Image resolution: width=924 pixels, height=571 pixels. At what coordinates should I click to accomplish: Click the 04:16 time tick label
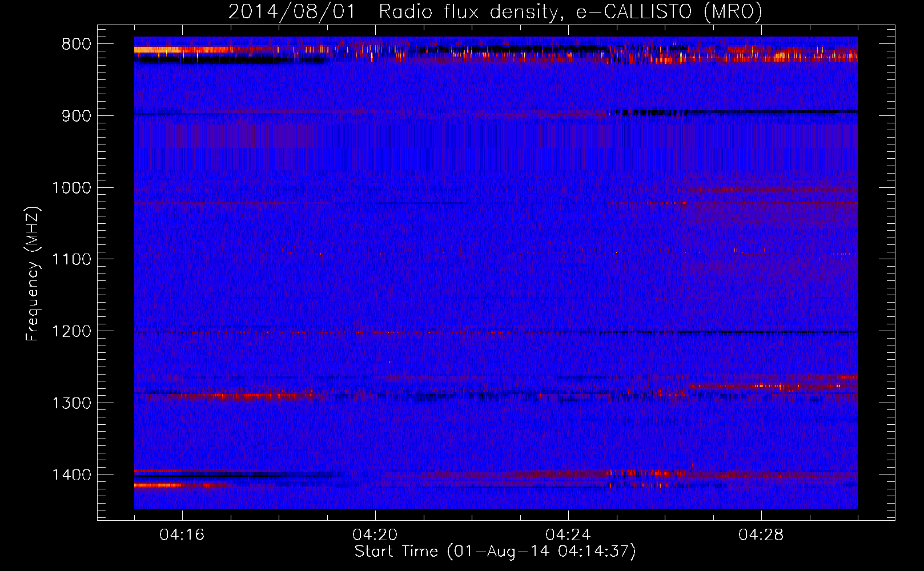click(x=182, y=535)
